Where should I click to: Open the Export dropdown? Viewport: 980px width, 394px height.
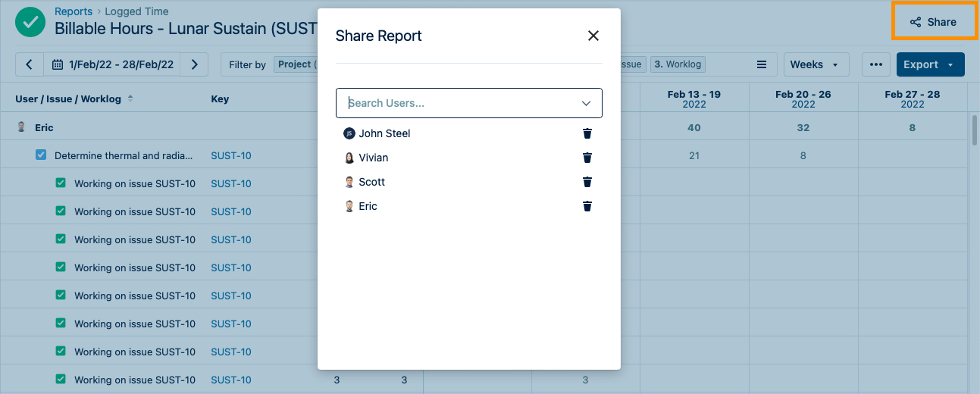(x=929, y=64)
